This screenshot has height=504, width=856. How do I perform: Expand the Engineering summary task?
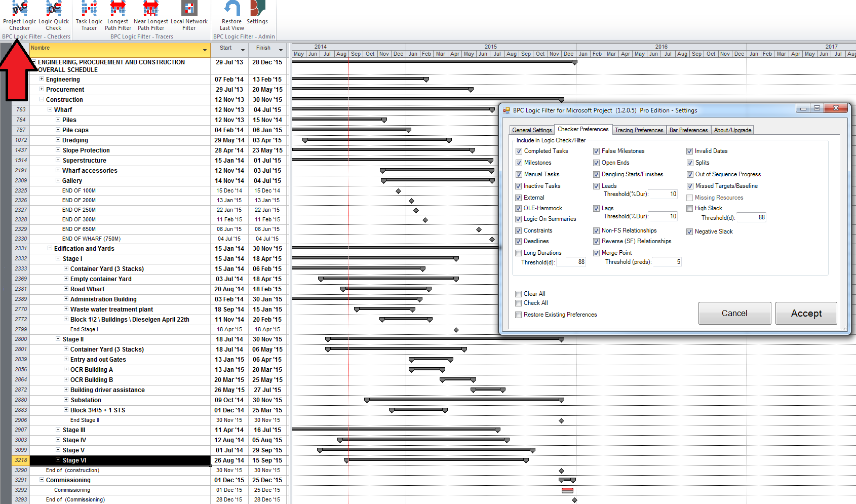point(42,79)
